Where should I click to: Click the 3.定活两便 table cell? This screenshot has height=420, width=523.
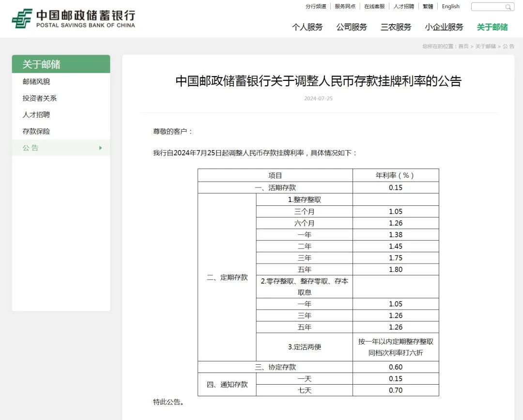click(305, 347)
